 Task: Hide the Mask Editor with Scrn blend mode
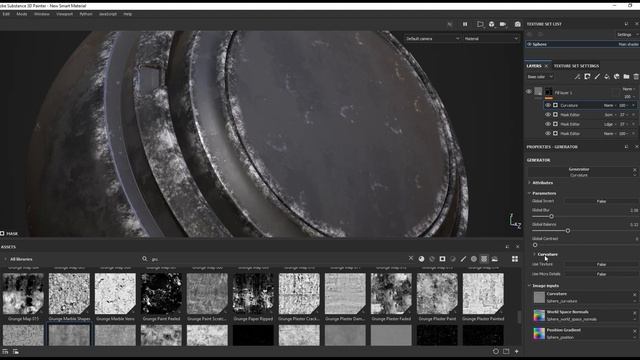pos(548,115)
